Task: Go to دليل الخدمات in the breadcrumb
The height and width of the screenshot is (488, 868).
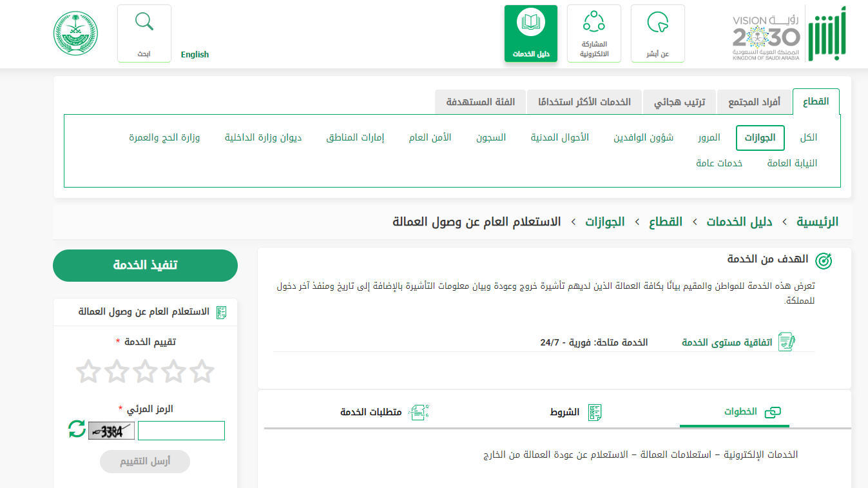Action: click(x=739, y=222)
